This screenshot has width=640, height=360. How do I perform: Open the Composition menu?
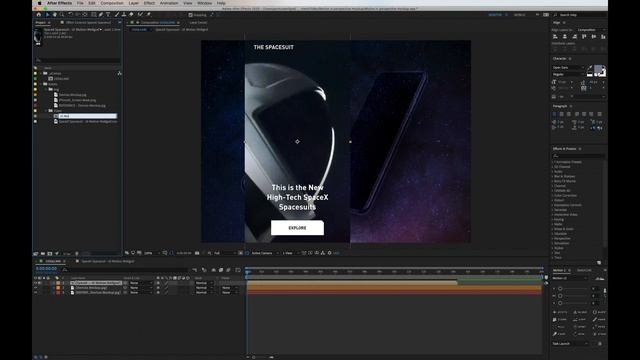click(x=112, y=3)
